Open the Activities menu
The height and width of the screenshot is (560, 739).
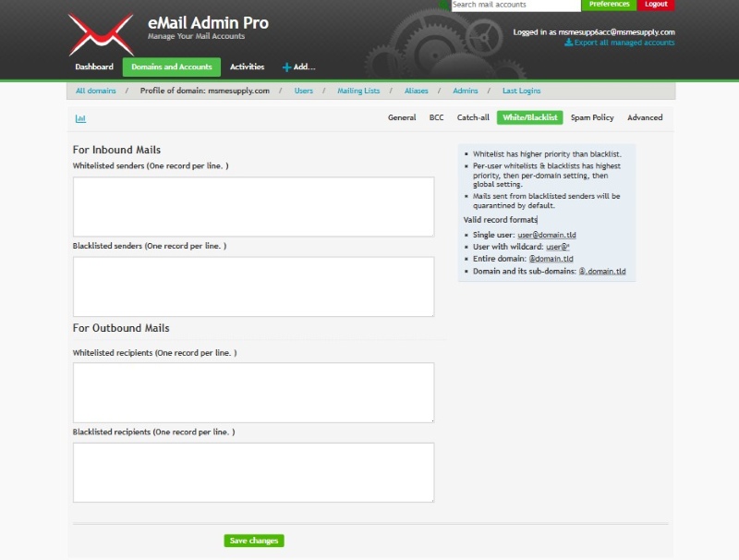coord(247,67)
